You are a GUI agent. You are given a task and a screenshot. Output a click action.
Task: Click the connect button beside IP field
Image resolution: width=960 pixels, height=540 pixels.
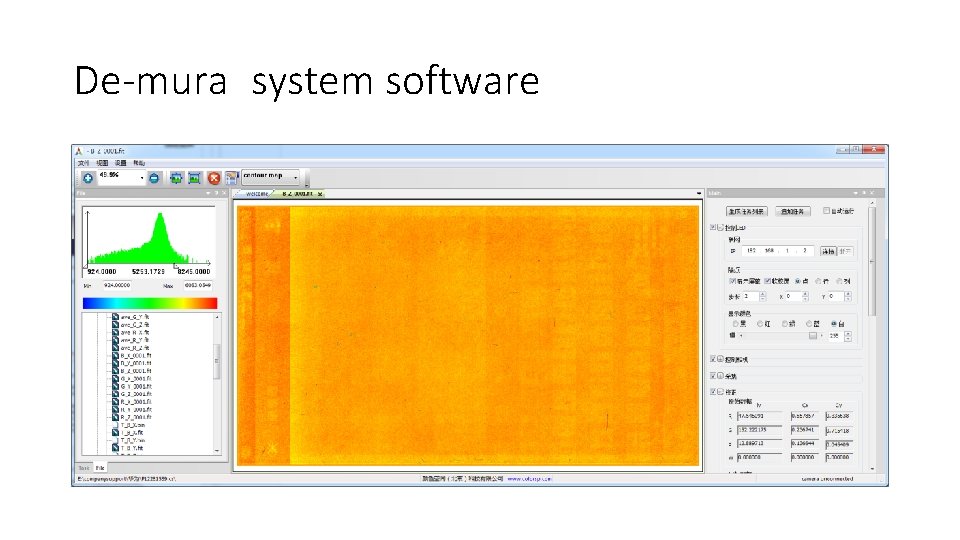[828, 251]
